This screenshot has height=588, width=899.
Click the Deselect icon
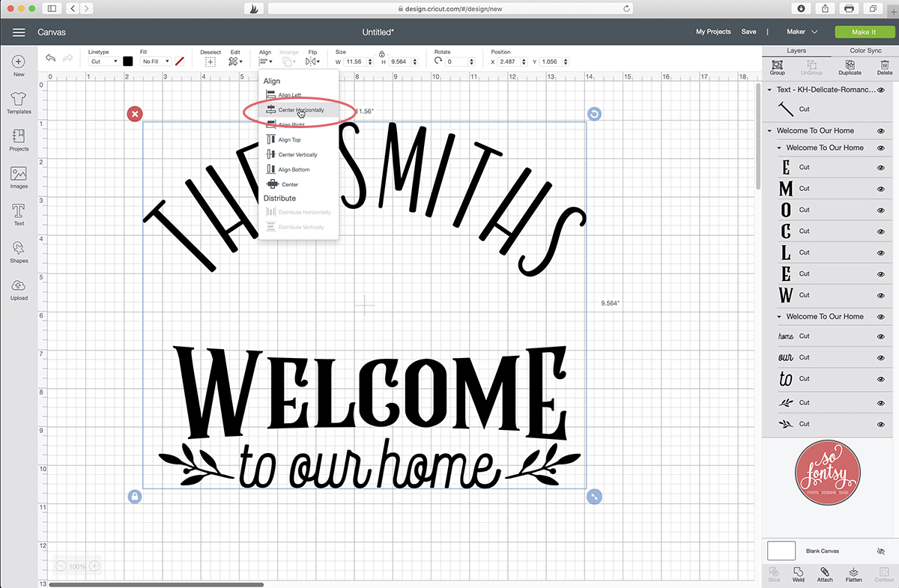pyautogui.click(x=211, y=61)
